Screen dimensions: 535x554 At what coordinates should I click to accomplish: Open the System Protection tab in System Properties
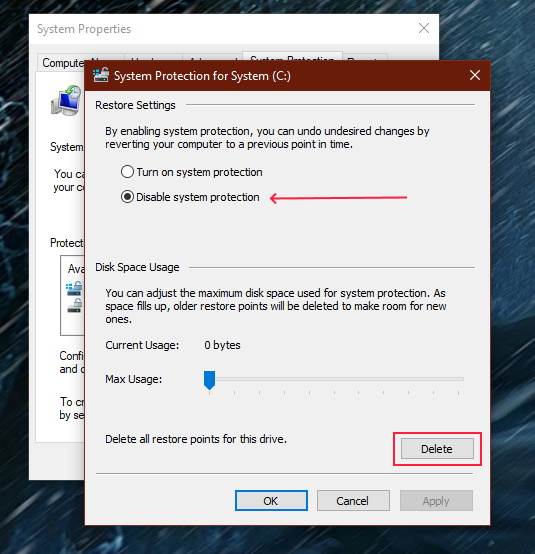point(292,57)
